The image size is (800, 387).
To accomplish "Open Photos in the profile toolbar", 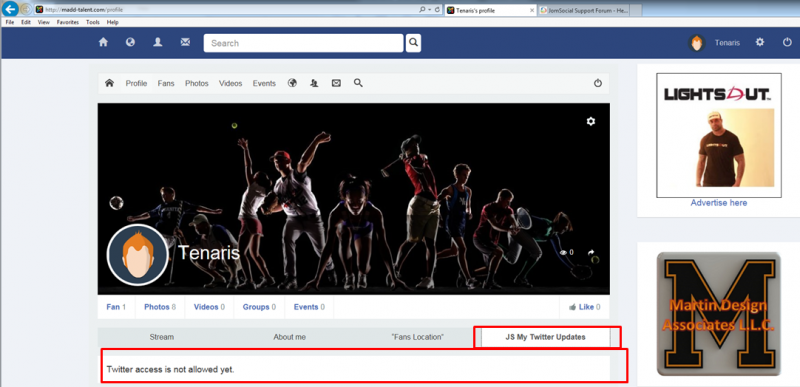I will click(197, 83).
